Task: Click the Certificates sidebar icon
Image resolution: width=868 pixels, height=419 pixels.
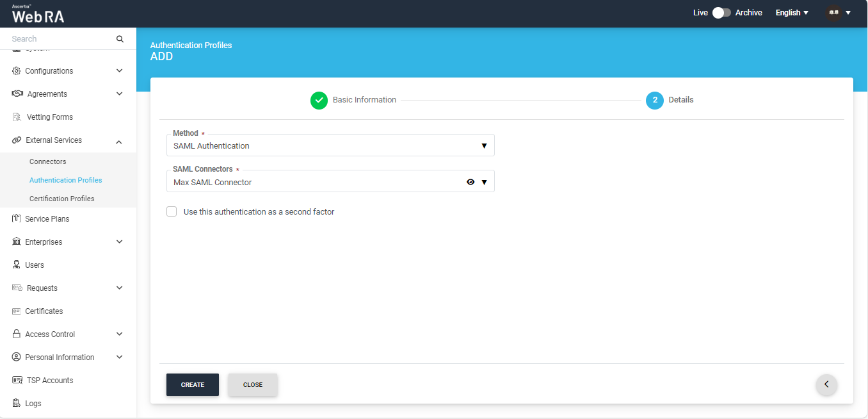Action: point(17,311)
